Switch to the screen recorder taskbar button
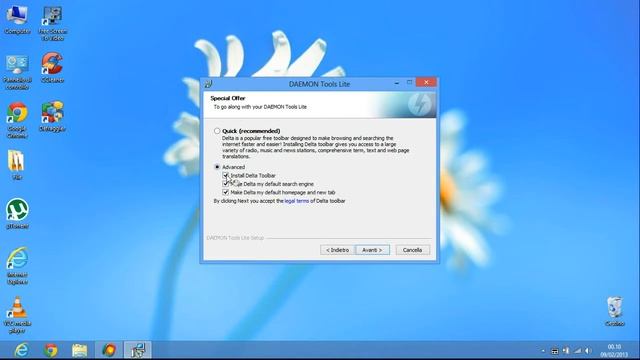Screen dimensions: 640x360 109,350
